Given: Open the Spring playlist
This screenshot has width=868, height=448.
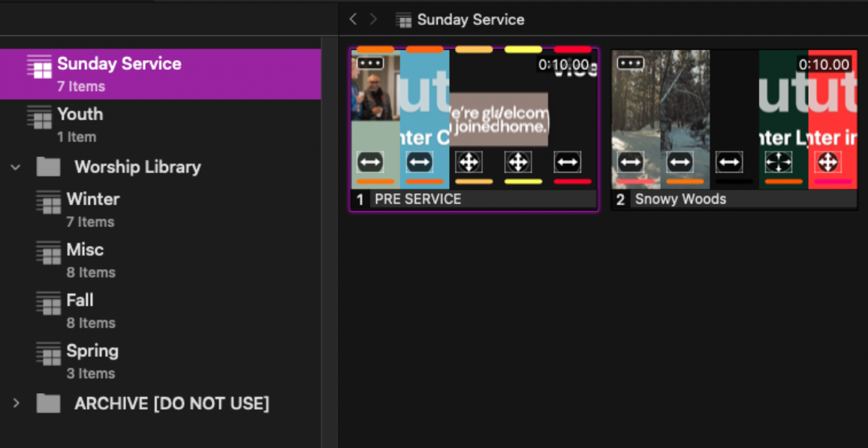Looking at the screenshot, I should click(x=92, y=351).
